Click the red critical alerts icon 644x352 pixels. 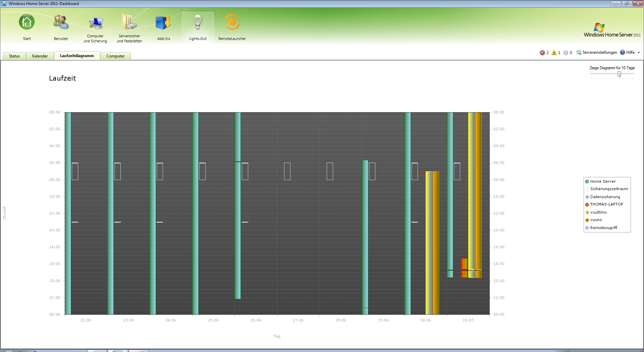542,53
